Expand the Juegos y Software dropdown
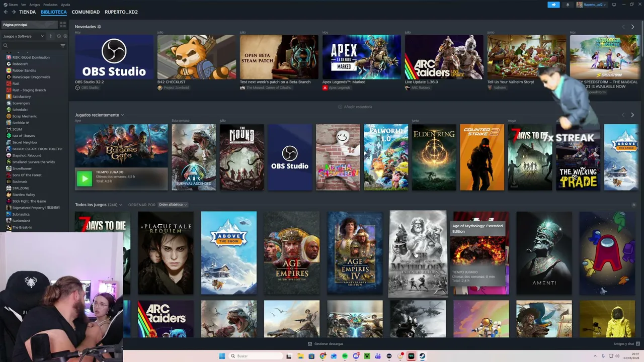 [x=24, y=36]
